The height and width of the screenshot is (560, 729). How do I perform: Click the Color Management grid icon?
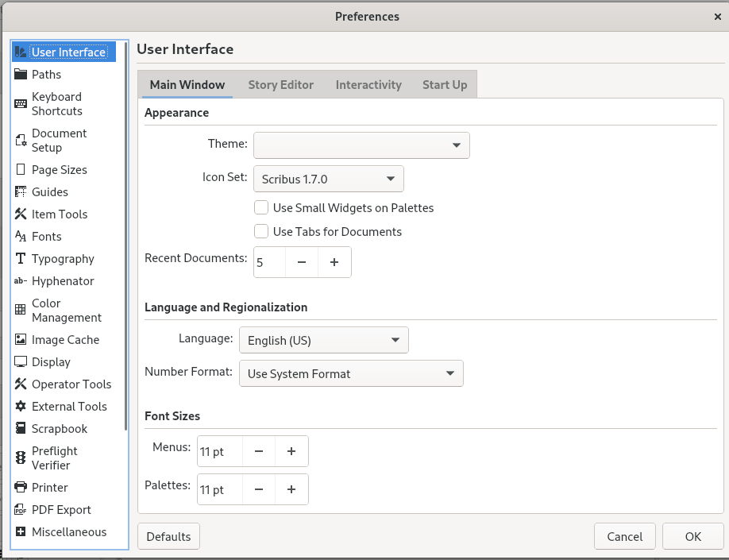[21, 311]
